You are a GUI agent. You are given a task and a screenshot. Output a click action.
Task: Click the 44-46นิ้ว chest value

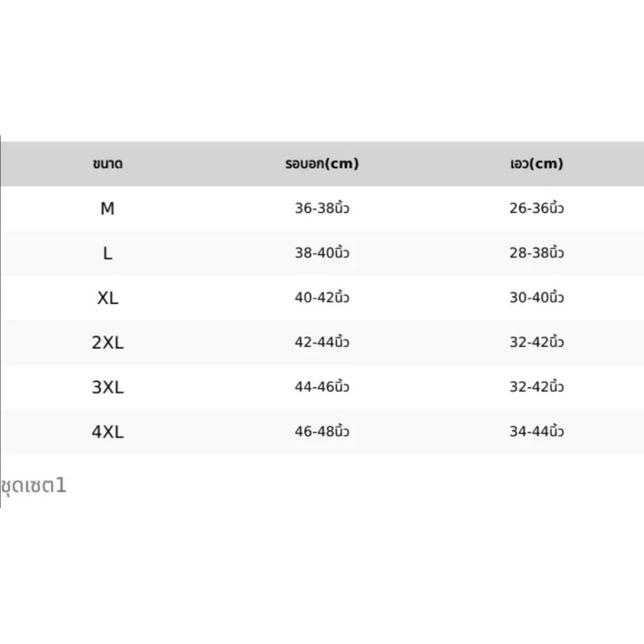[x=322, y=387]
